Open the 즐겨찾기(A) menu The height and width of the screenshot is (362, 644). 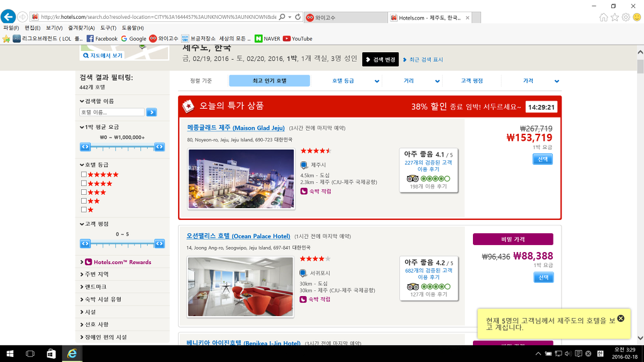pyautogui.click(x=81, y=28)
